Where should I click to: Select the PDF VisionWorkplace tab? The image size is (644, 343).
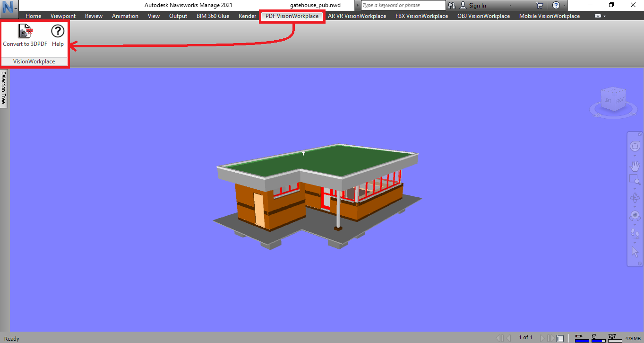coord(292,16)
